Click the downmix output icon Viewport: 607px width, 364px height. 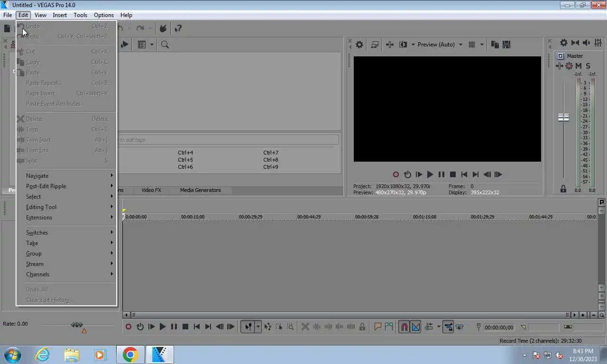click(575, 43)
